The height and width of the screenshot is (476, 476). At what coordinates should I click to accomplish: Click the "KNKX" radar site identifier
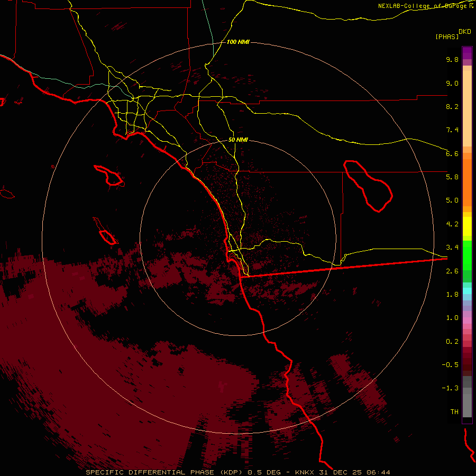click(x=305, y=472)
